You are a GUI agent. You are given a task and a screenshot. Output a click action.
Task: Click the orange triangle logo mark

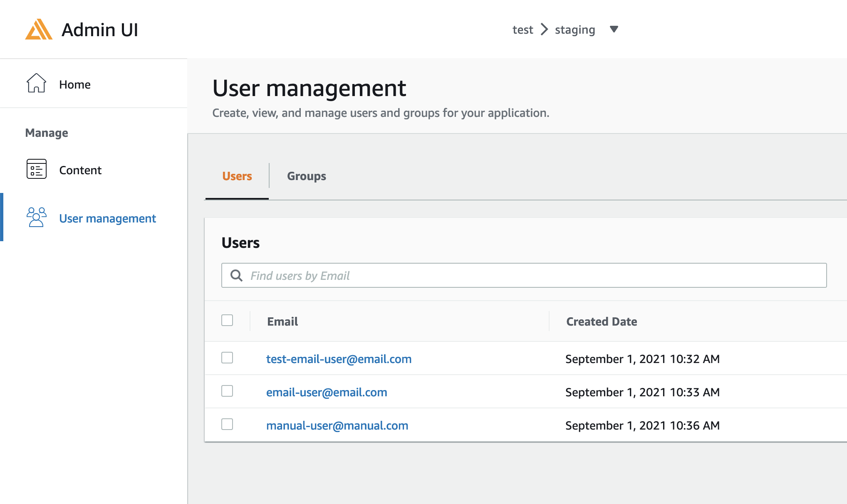pos(39,29)
